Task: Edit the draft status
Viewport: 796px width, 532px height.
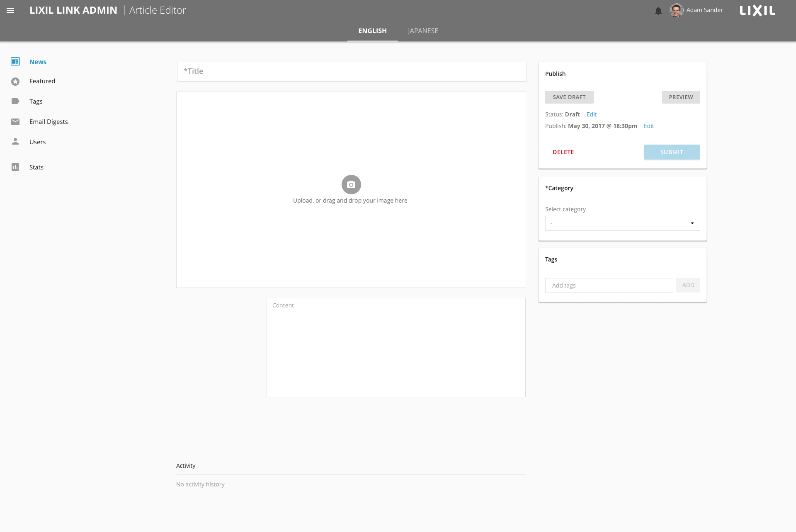Action: [592, 114]
